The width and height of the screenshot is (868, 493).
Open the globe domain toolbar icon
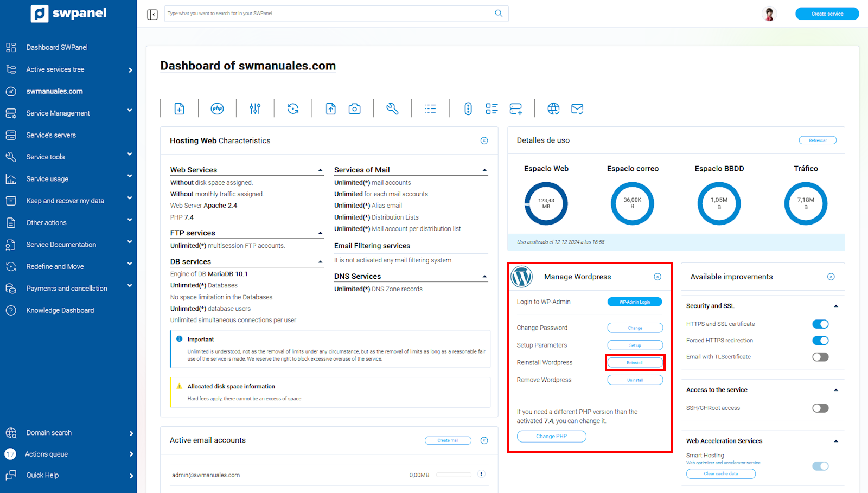tap(553, 108)
